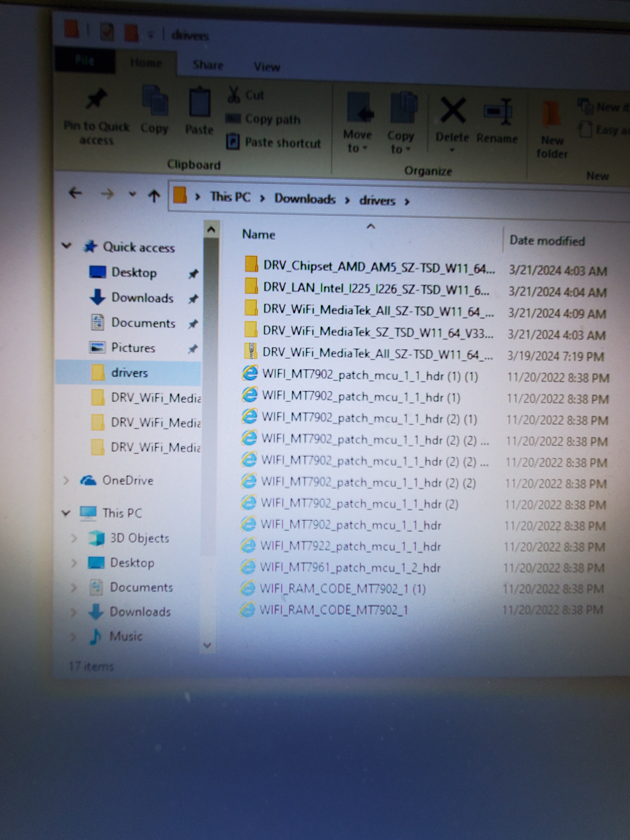Expand recent locations dropdown arrow
630x840 pixels.
[x=132, y=195]
